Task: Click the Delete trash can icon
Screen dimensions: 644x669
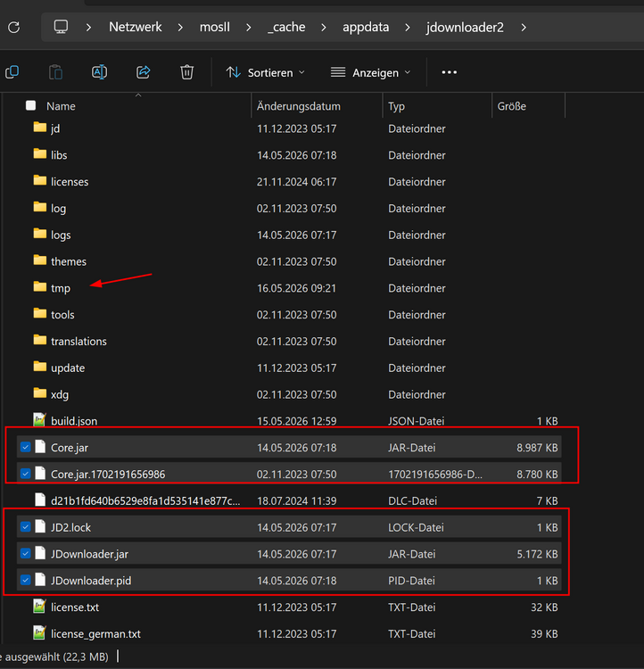Action: [187, 72]
